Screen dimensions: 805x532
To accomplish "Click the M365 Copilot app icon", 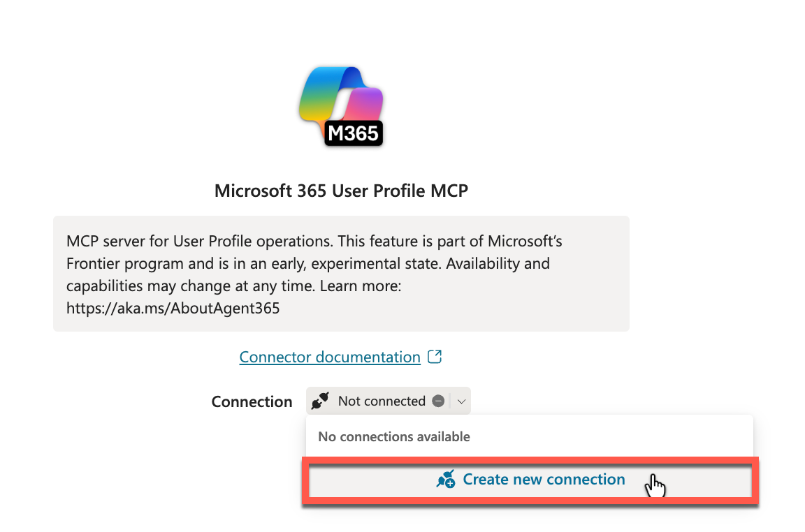I will (x=341, y=106).
